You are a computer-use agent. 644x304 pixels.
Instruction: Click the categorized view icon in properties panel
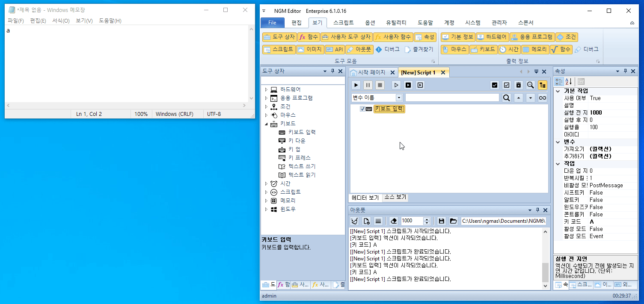pos(559,82)
